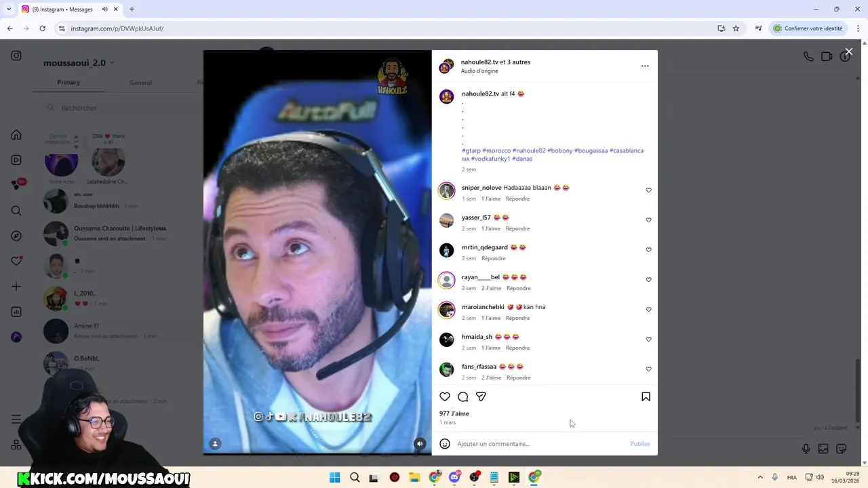Click the Create plus icon in sidebar
The height and width of the screenshot is (488, 868).
[x=16, y=287]
